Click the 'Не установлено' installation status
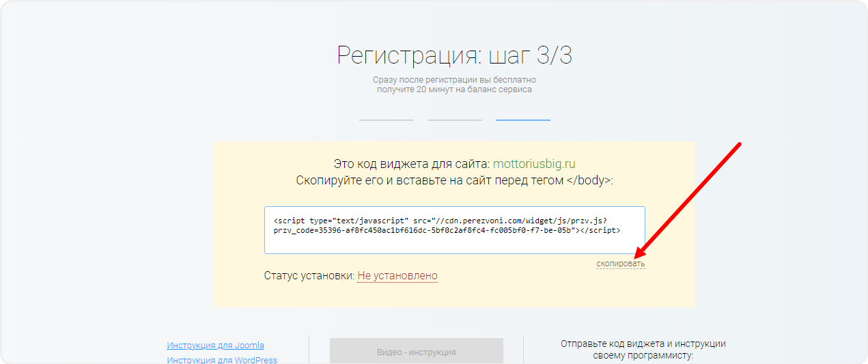Viewport: 868px width, 364px height. click(x=397, y=276)
